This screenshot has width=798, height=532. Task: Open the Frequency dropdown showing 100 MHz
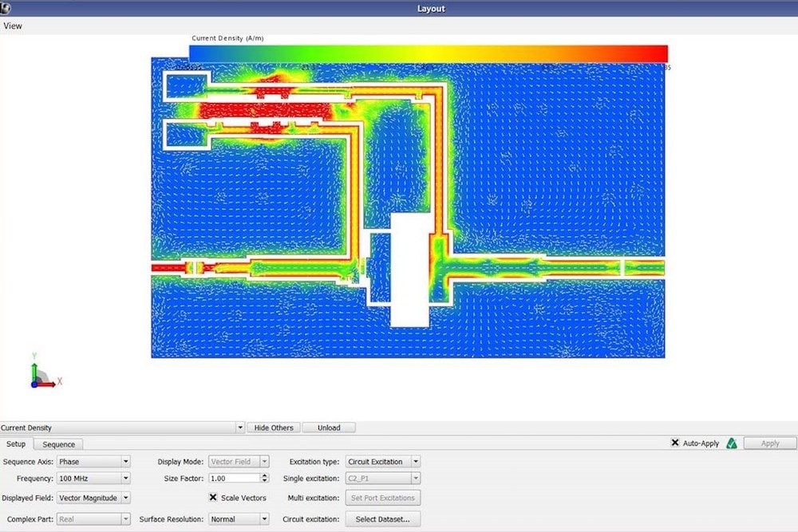coord(126,478)
